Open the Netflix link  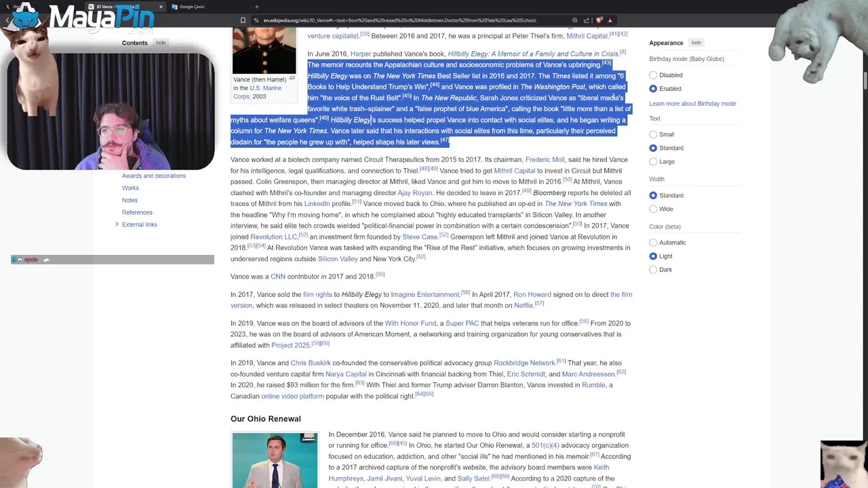tap(524, 306)
